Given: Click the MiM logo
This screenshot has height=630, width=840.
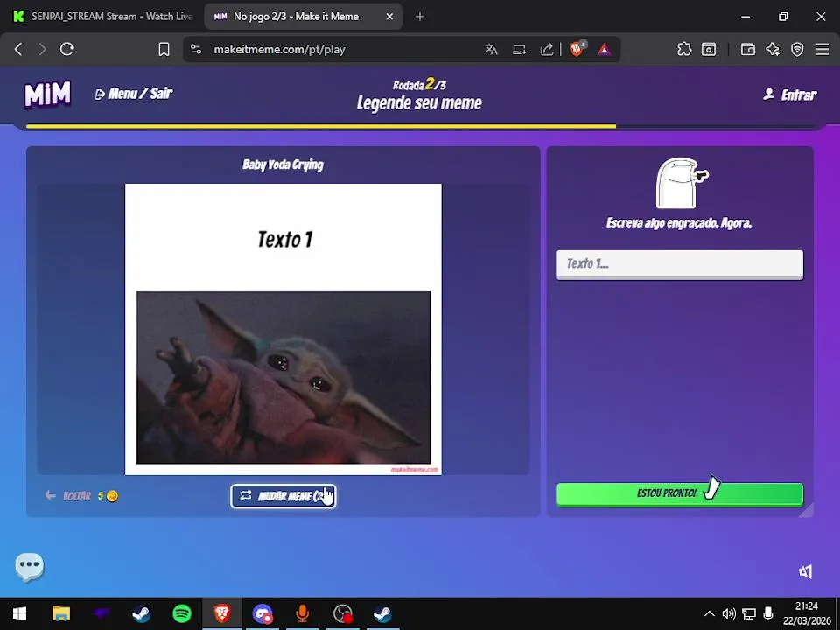Looking at the screenshot, I should pos(47,94).
